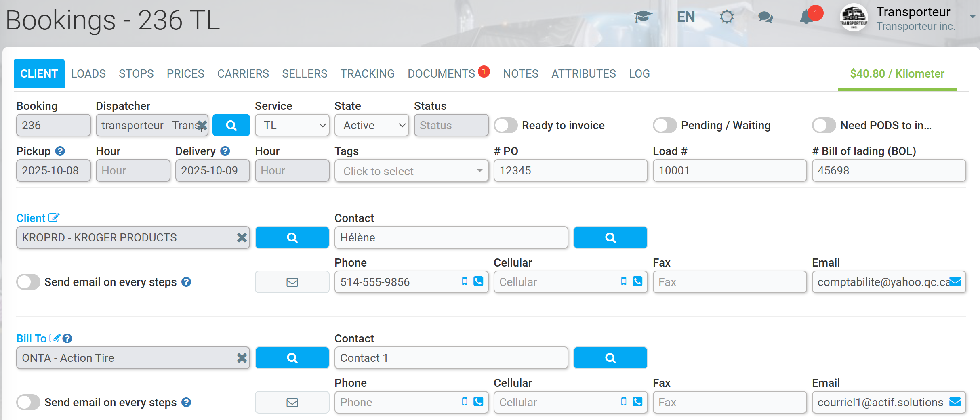Screen dimensions: 980x420
Task: Click Pickup date 2025-10-08 field
Action: point(53,170)
